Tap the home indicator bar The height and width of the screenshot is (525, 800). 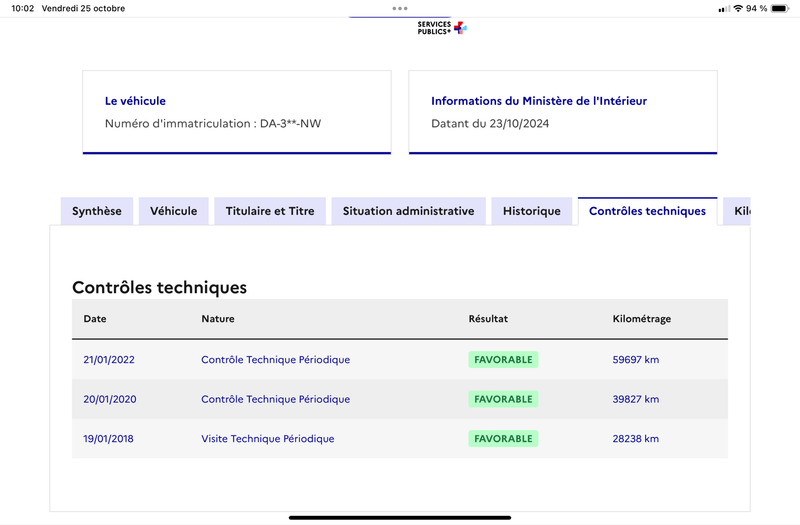[x=400, y=517]
